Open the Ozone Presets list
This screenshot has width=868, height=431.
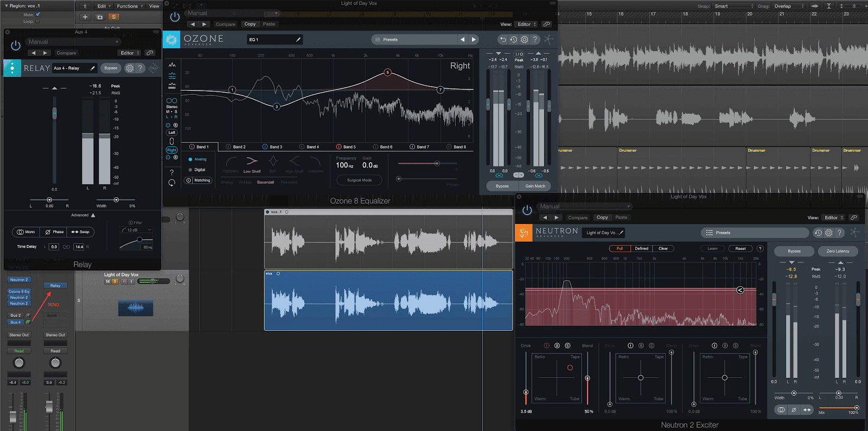pyautogui.click(x=414, y=40)
